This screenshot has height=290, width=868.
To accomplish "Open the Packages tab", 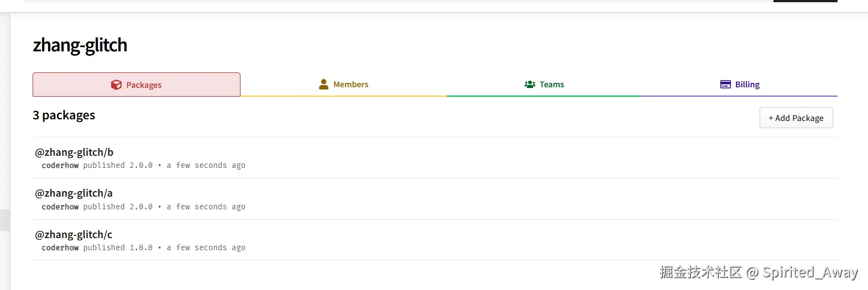I will pyautogui.click(x=137, y=85).
